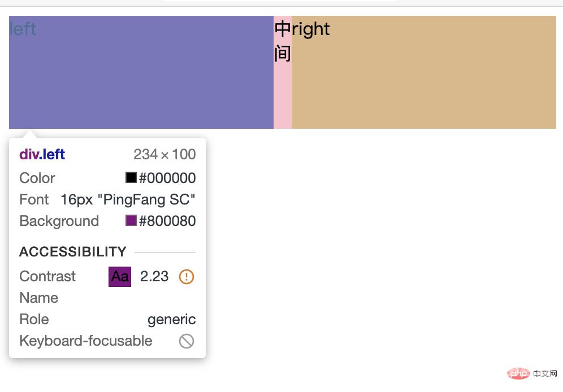This screenshot has height=392, width=563.
Task: Click the purple #800080 background swatch
Action: click(131, 221)
